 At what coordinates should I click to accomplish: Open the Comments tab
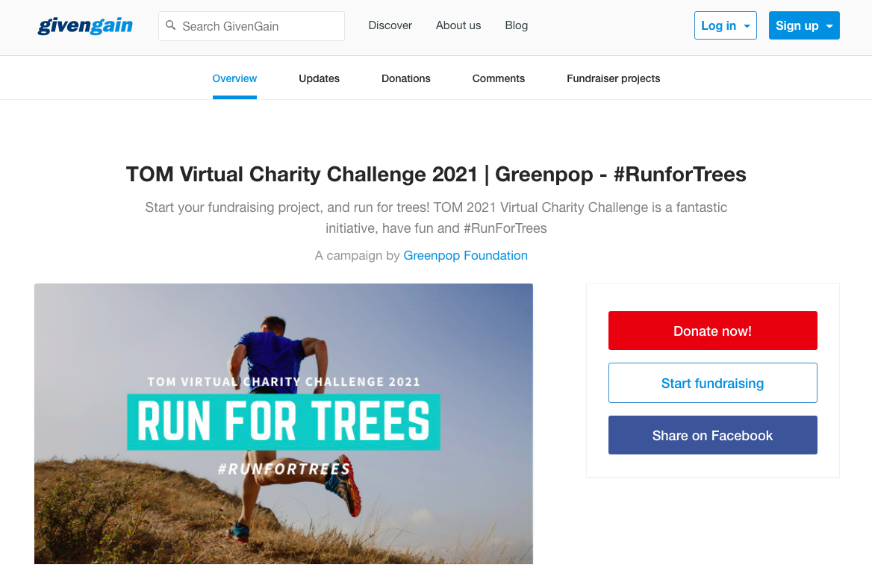pyautogui.click(x=498, y=79)
